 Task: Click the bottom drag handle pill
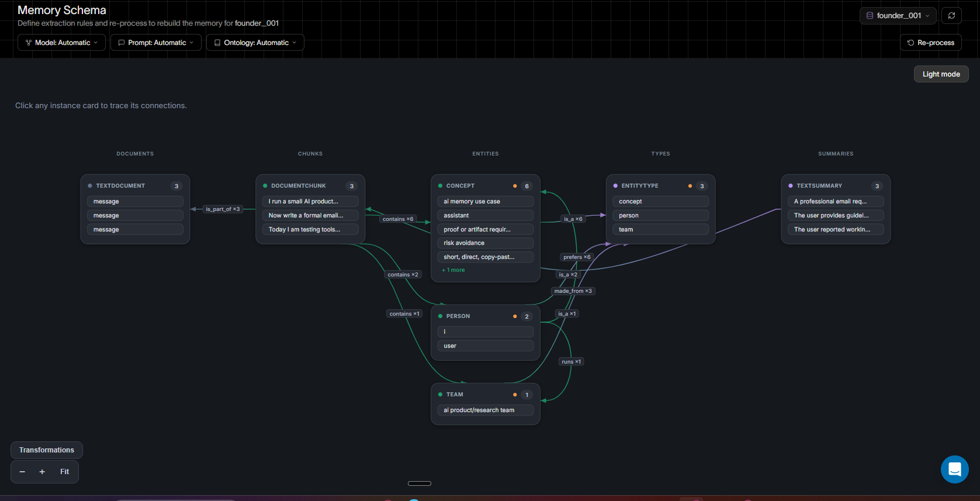click(x=420, y=483)
